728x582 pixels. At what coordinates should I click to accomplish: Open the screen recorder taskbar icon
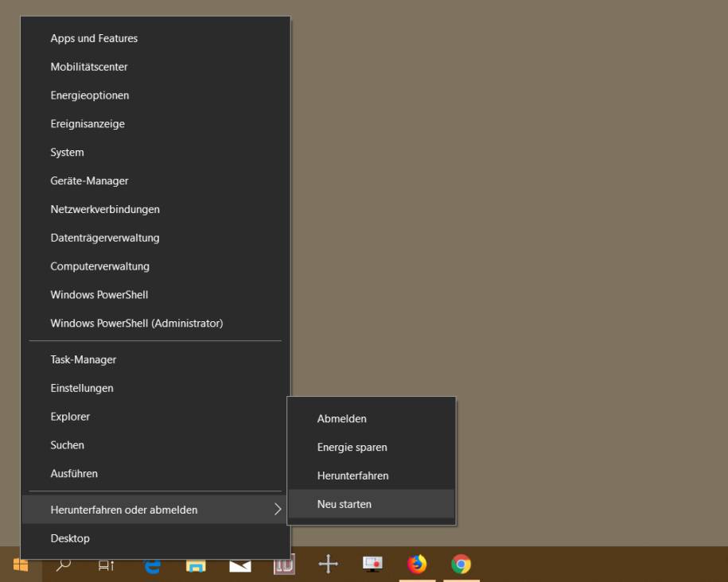click(x=372, y=564)
